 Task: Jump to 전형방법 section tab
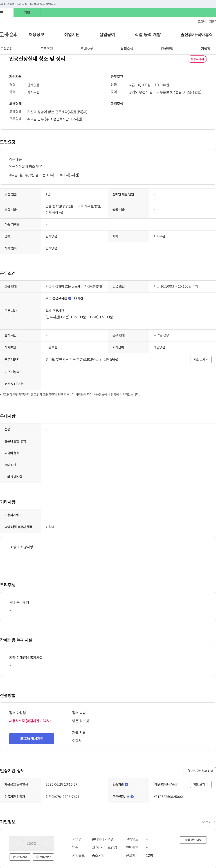[167, 49]
